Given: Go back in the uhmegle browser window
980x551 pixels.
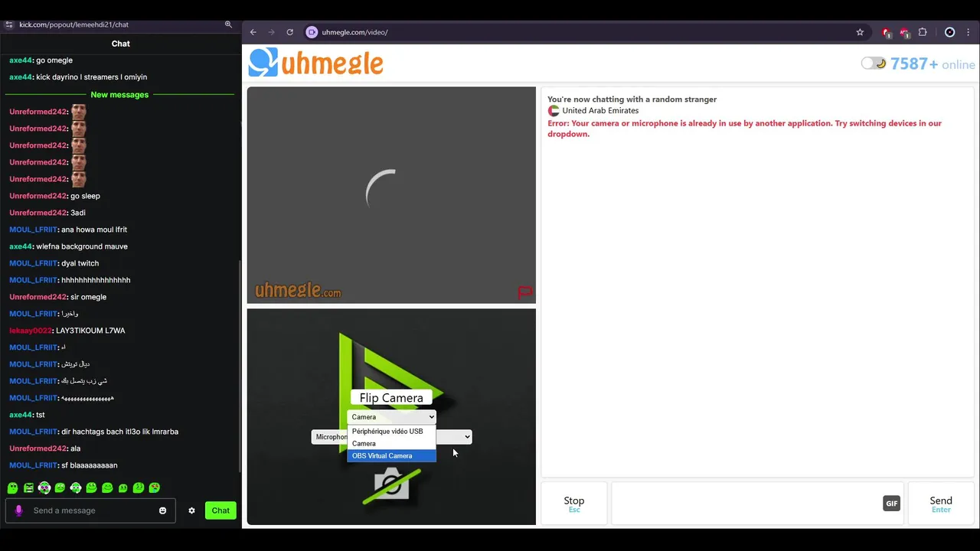Looking at the screenshot, I should (253, 32).
